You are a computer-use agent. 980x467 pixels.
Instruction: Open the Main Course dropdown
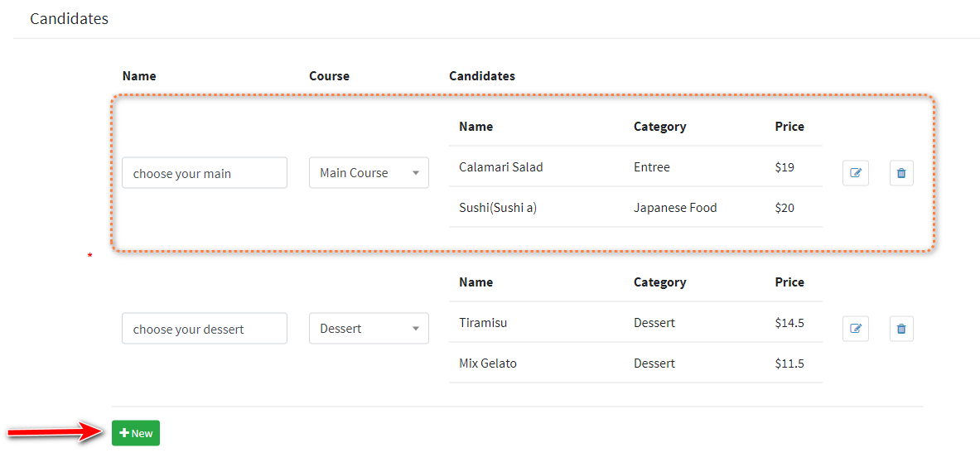click(x=369, y=172)
